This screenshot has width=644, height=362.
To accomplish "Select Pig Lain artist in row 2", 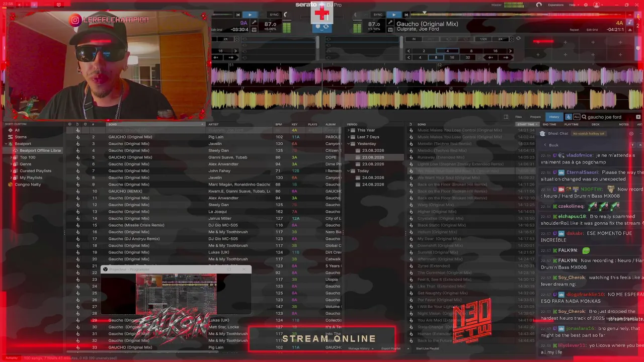I will point(216,137).
